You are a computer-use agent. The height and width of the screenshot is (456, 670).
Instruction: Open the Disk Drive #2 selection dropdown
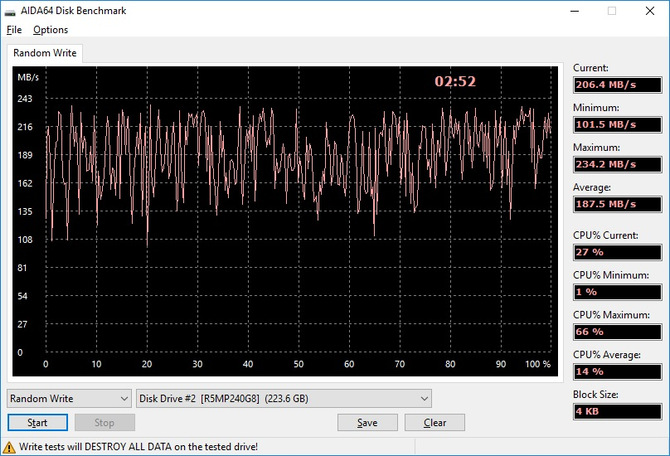[284, 399]
